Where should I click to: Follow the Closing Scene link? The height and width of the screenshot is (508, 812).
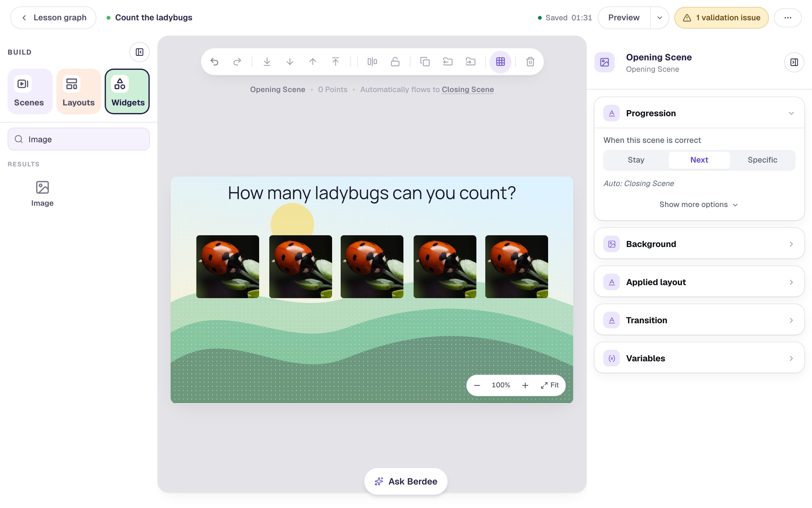[468, 89]
